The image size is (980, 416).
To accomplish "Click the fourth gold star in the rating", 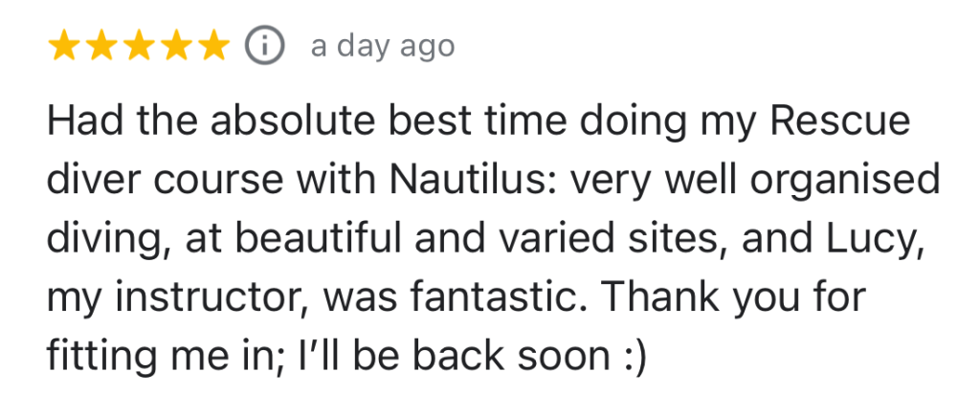I will click(176, 46).
